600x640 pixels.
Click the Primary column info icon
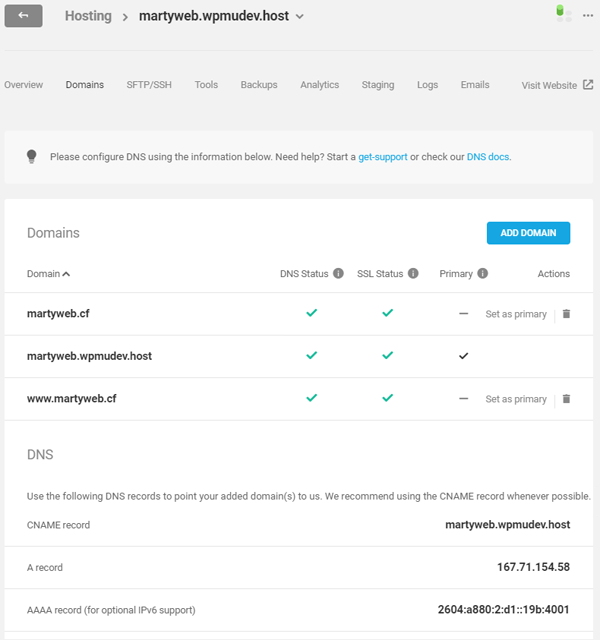[483, 274]
